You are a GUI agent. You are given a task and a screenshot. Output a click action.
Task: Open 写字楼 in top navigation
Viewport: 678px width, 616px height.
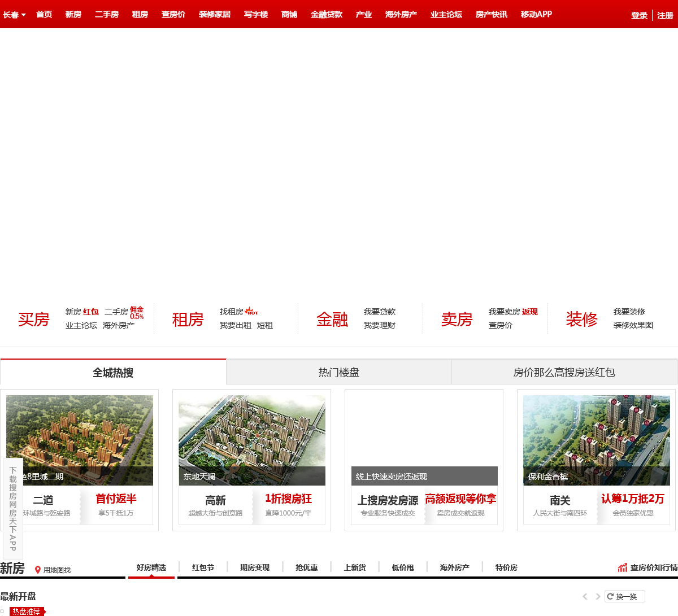[256, 15]
